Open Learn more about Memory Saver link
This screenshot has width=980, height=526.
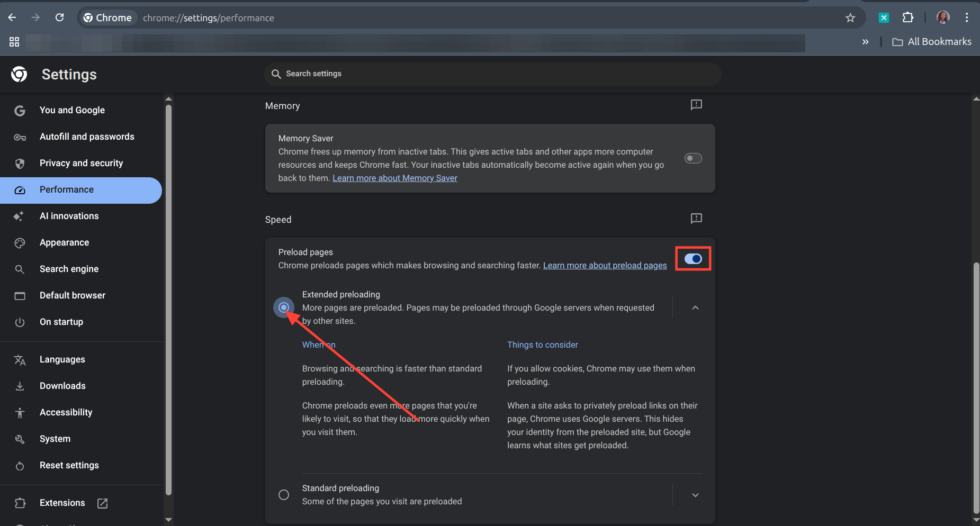[394, 178]
